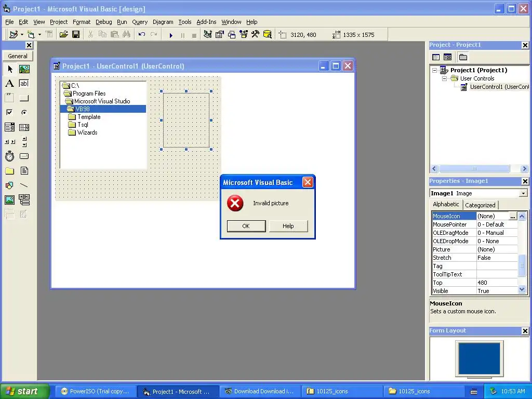532x399 pixels.
Task: Open the File menu
Action: tap(9, 22)
